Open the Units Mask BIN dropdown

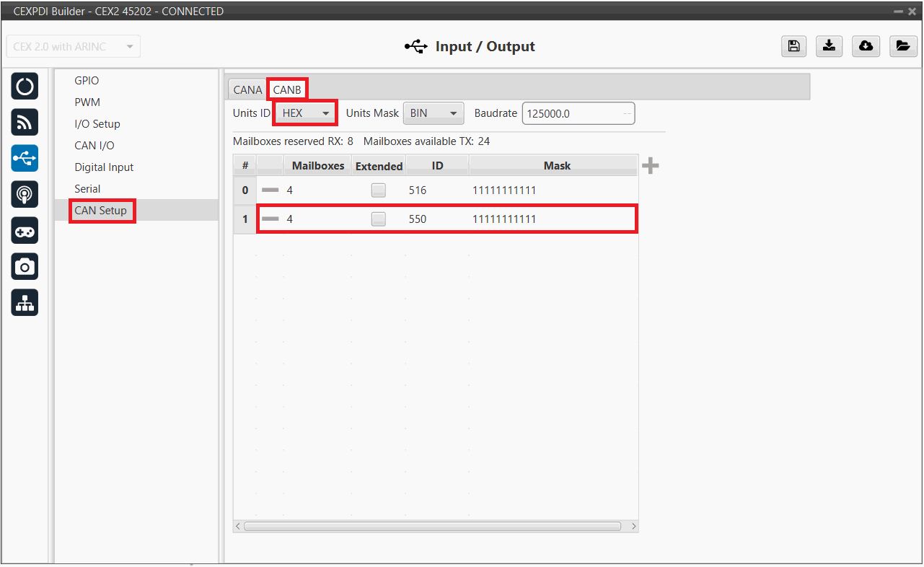tap(433, 113)
